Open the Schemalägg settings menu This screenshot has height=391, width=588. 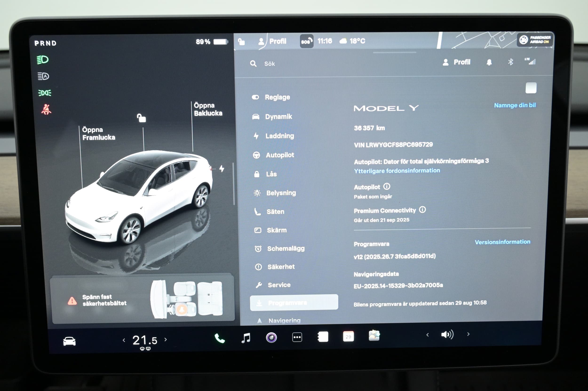point(279,249)
